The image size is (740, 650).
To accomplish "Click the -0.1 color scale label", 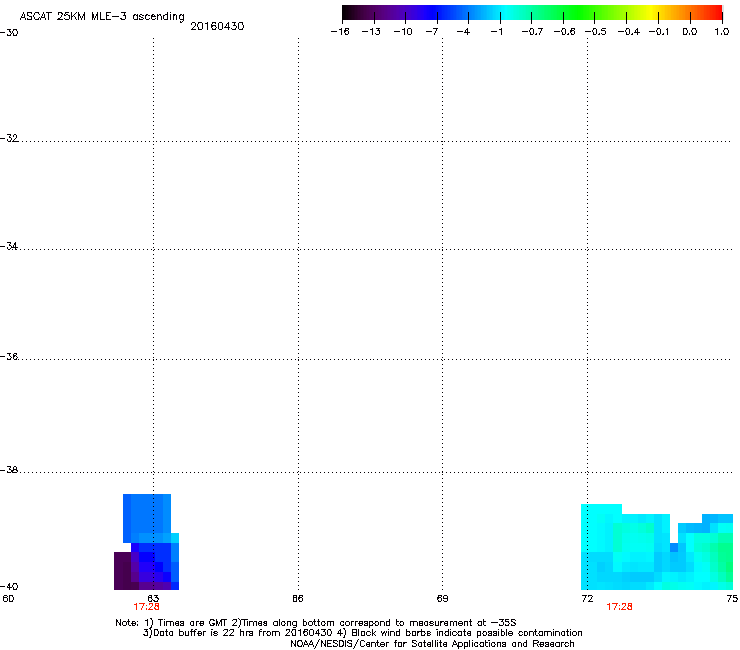I will tap(659, 32).
